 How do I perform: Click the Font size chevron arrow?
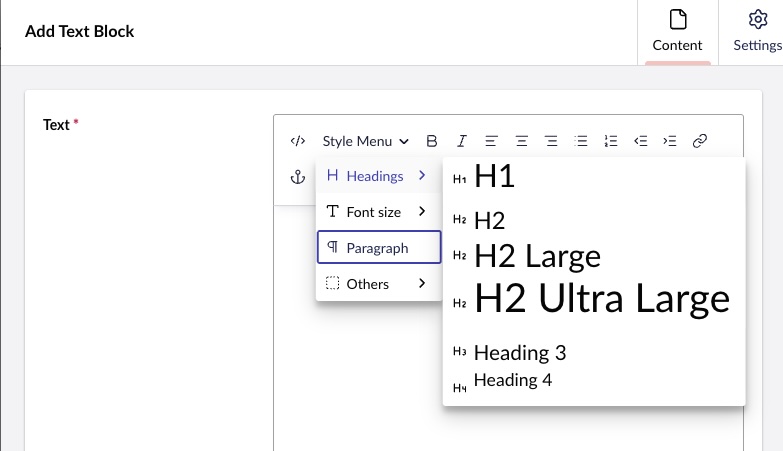pyautogui.click(x=422, y=211)
